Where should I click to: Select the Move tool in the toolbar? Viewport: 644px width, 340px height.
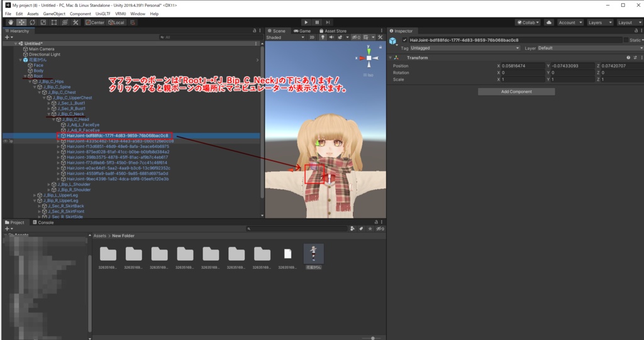(21, 22)
